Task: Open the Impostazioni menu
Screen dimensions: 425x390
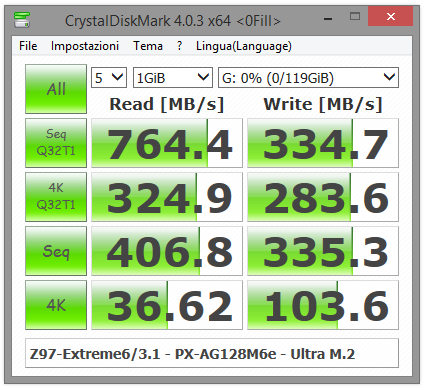Action: (x=85, y=46)
